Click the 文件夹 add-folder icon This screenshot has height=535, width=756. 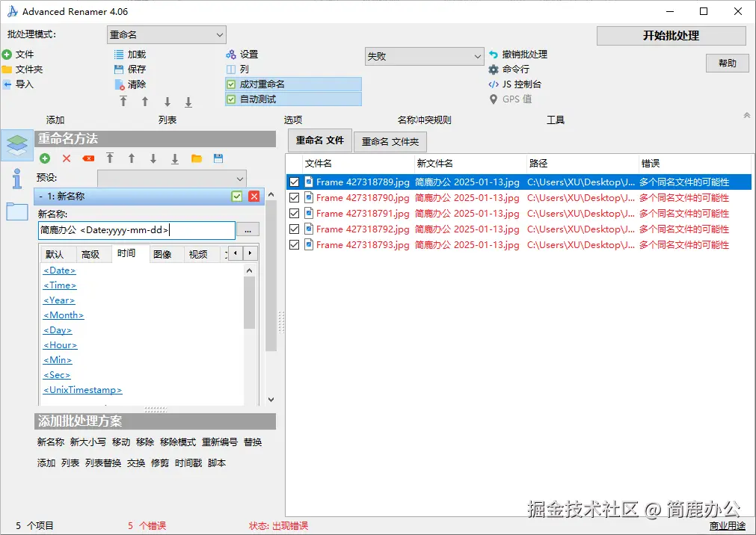point(7,69)
